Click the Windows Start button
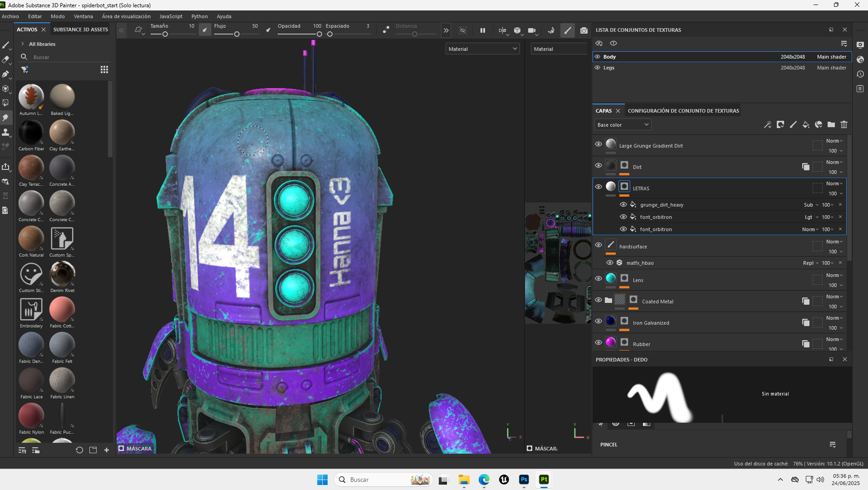Image resolution: width=868 pixels, height=490 pixels. point(322,480)
